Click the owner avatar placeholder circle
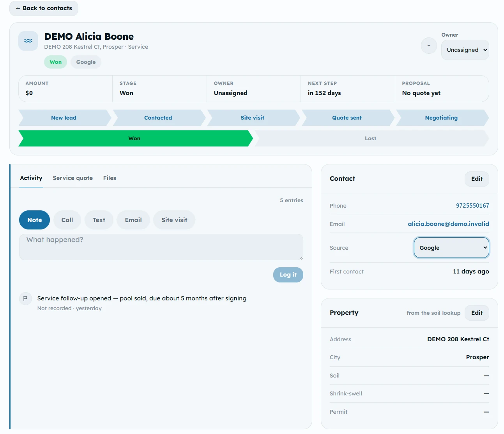504x434 pixels. click(429, 46)
